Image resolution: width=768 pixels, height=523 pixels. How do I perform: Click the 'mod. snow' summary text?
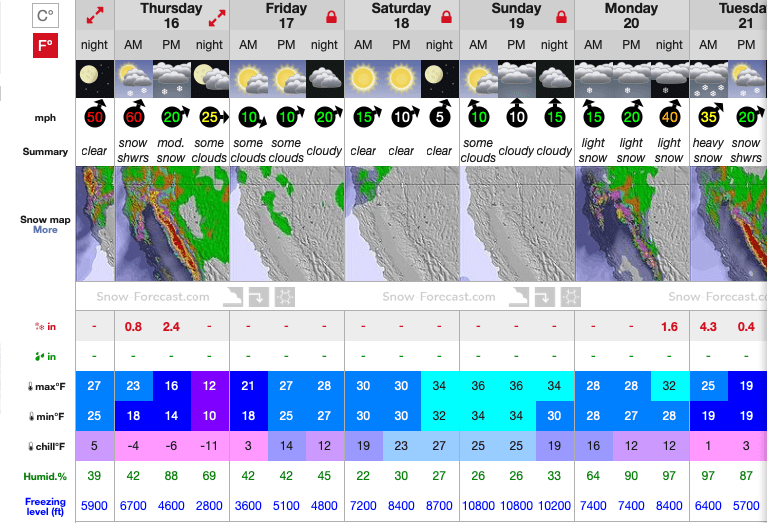(171, 150)
